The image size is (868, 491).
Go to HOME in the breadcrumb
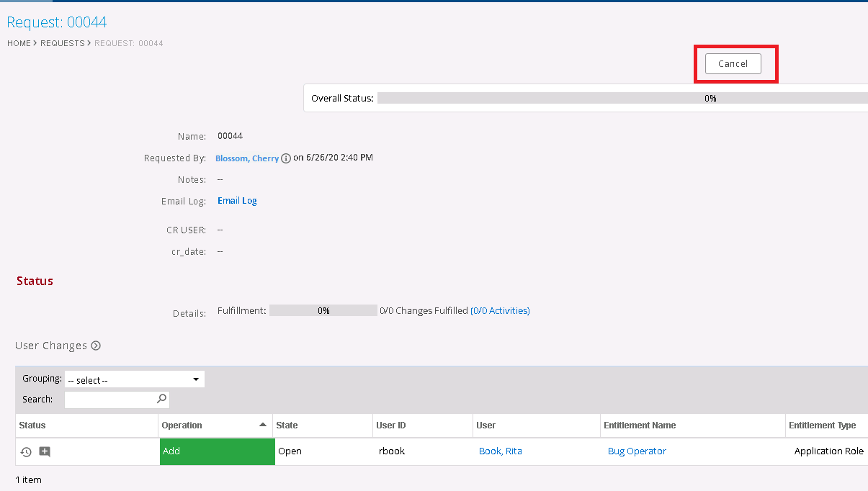(x=19, y=43)
